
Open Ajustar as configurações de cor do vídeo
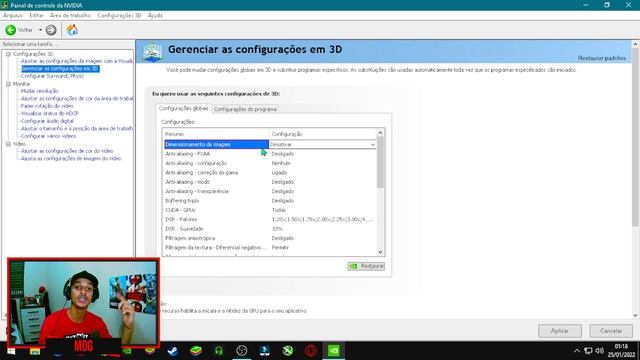click(67, 151)
